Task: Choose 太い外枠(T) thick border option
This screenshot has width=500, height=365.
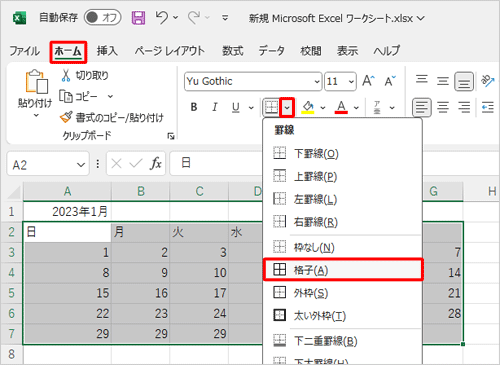Action: 342,316
